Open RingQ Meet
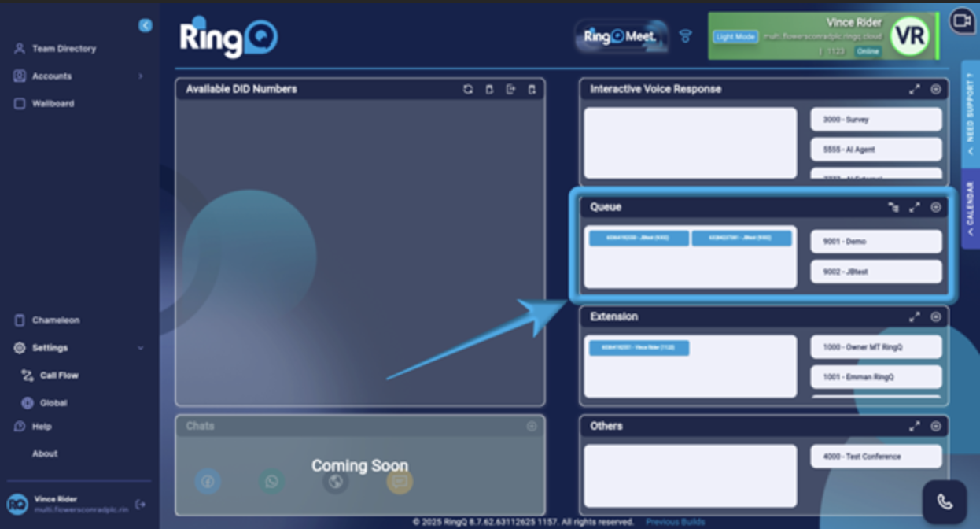 coord(621,35)
